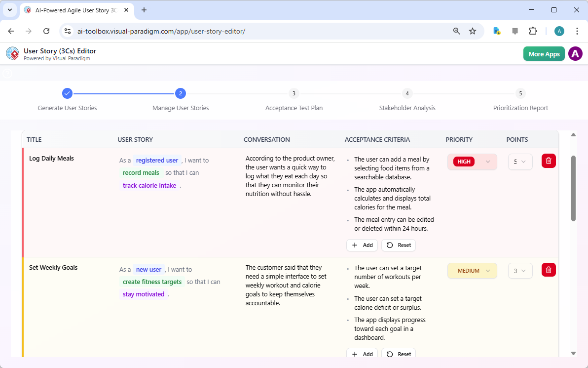The height and width of the screenshot is (368, 588).
Task: Click the User Story (3Cs) Editor logo
Action: click(x=12, y=53)
